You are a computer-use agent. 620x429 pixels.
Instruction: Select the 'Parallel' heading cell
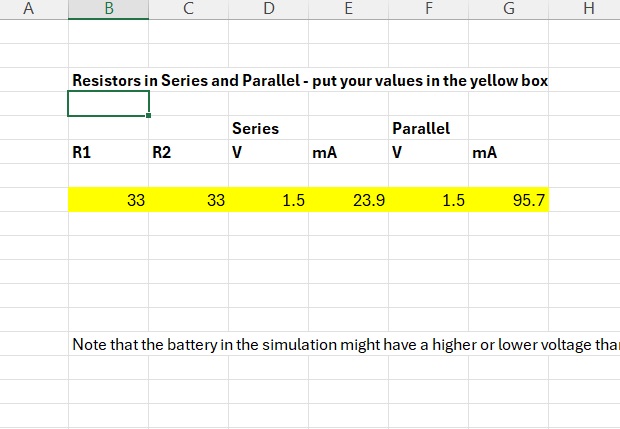coord(428,128)
